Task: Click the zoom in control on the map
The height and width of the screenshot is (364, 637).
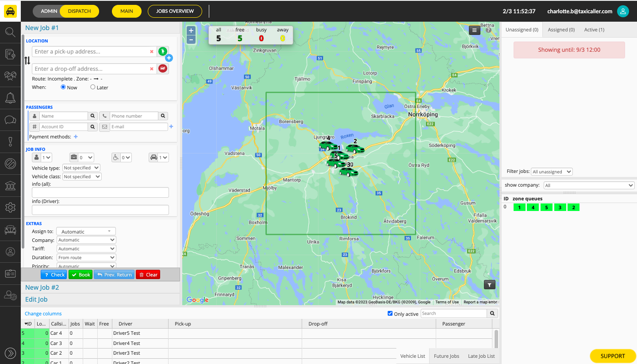Action: pyautogui.click(x=191, y=30)
